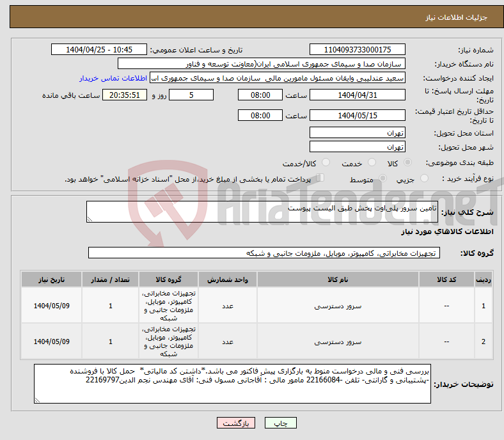Image resolution: width=504 pixels, height=440 pixels.
Task: Click the تعداد / مقدار column header
Action: pos(110,279)
